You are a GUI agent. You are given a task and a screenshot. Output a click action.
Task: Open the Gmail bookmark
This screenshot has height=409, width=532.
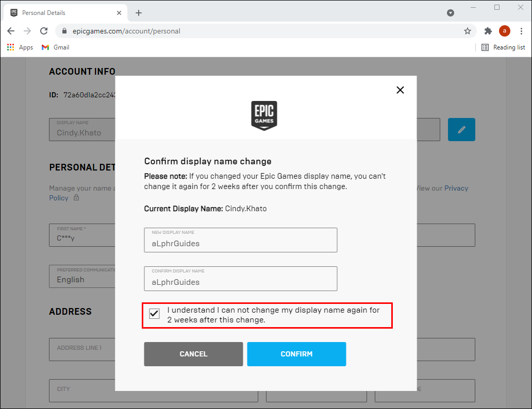(56, 47)
